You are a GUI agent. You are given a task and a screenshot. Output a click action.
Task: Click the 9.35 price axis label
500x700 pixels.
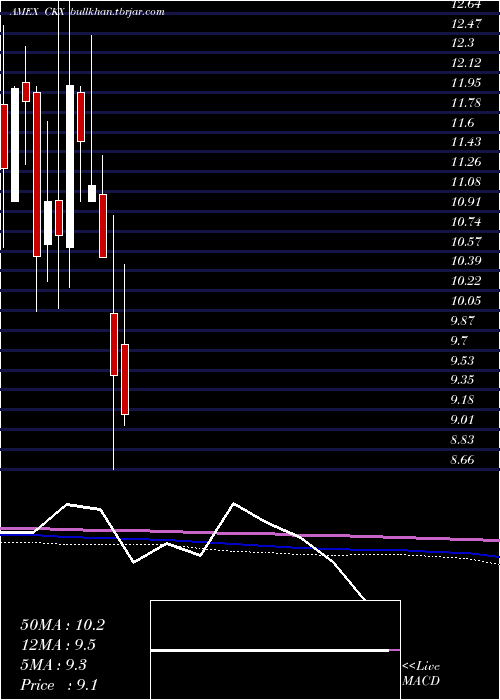pyautogui.click(x=462, y=380)
